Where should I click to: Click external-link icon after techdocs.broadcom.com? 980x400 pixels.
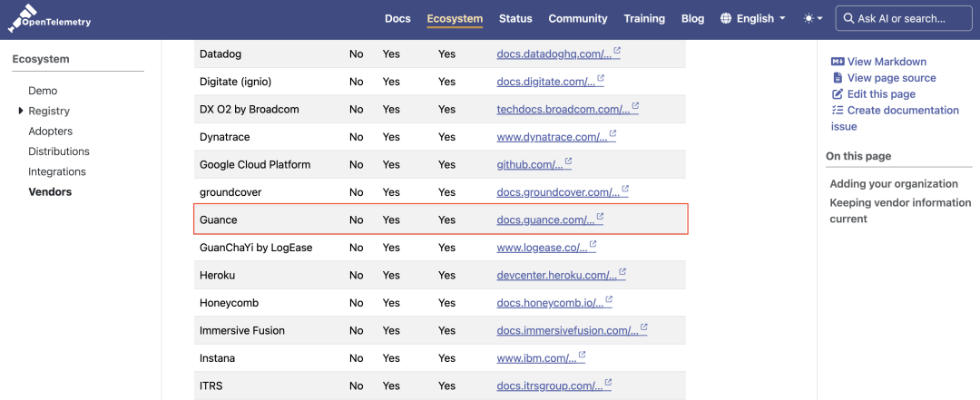[x=635, y=106]
